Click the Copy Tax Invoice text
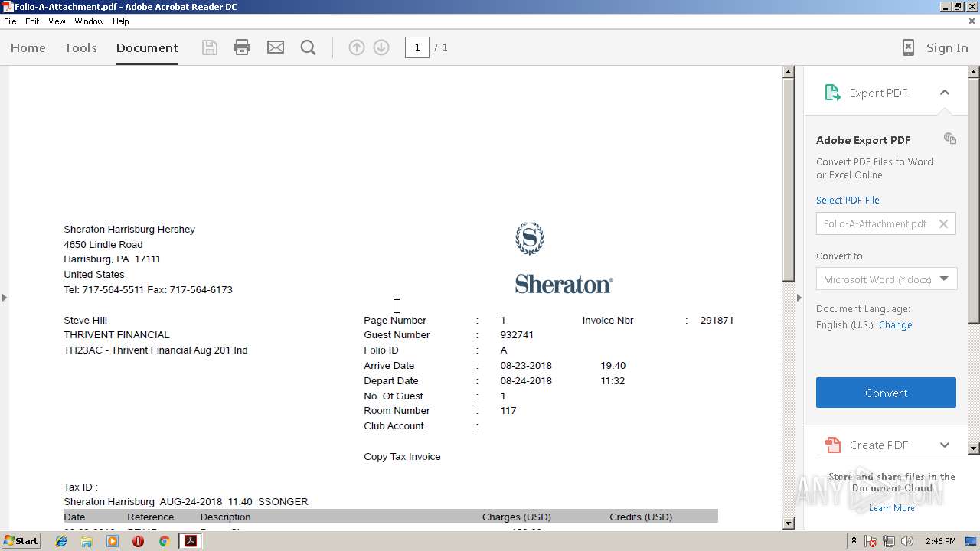The width and height of the screenshot is (980, 551). tap(402, 456)
